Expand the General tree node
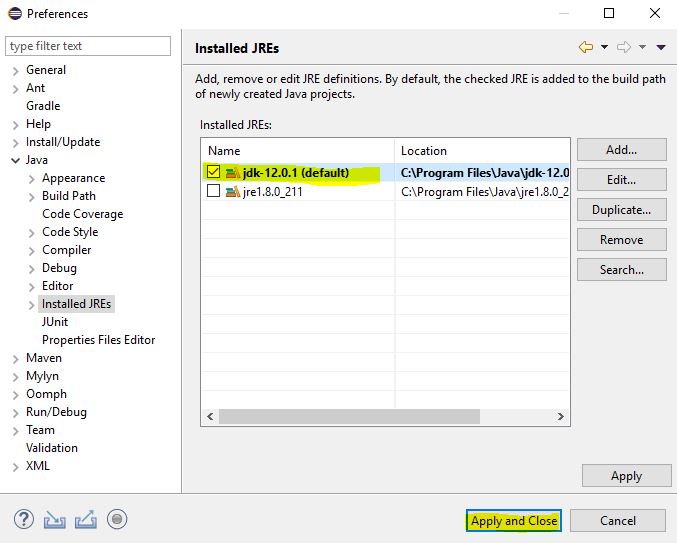 16,71
